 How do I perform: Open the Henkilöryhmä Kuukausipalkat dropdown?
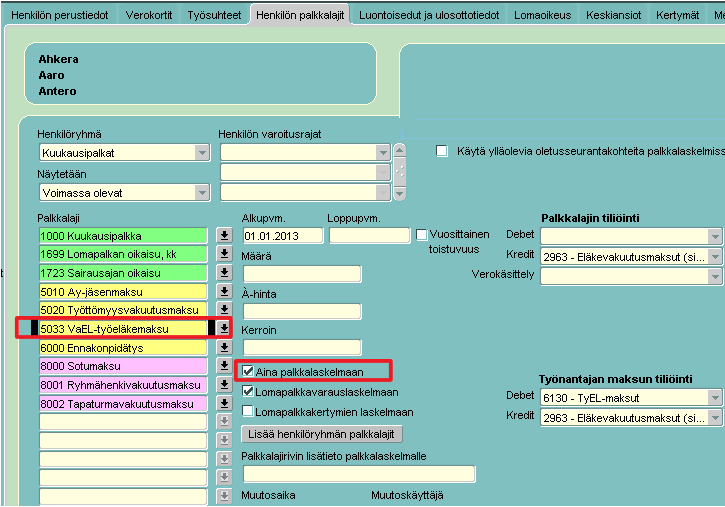202,153
